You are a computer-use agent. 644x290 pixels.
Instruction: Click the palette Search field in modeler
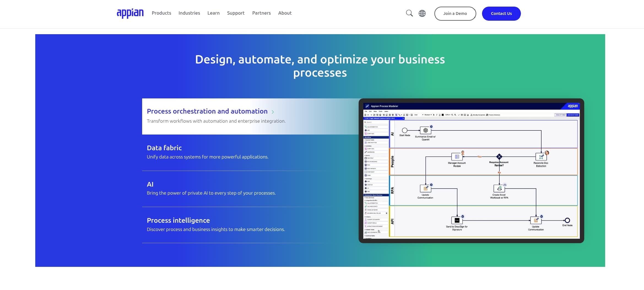[x=376, y=122]
